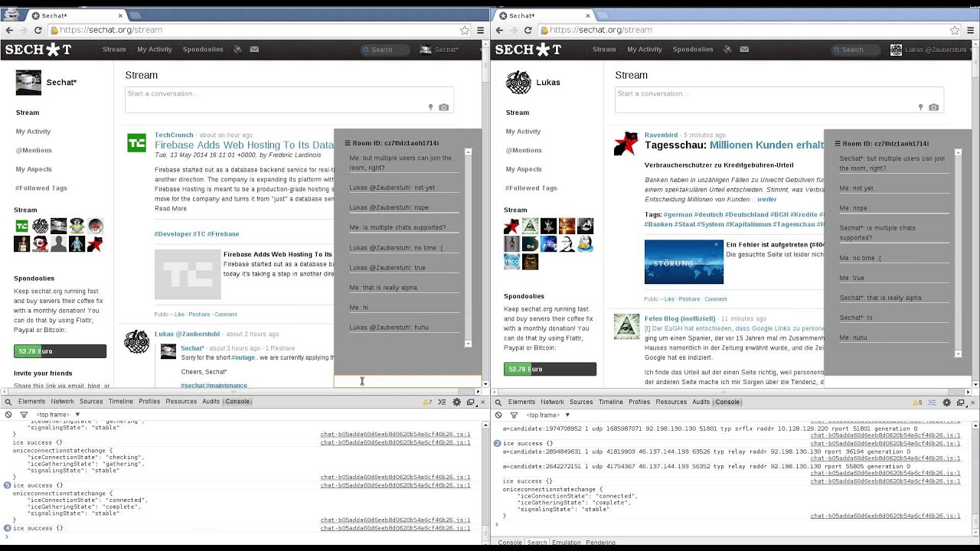Change dock side icon in left DevTools

[x=471, y=402]
